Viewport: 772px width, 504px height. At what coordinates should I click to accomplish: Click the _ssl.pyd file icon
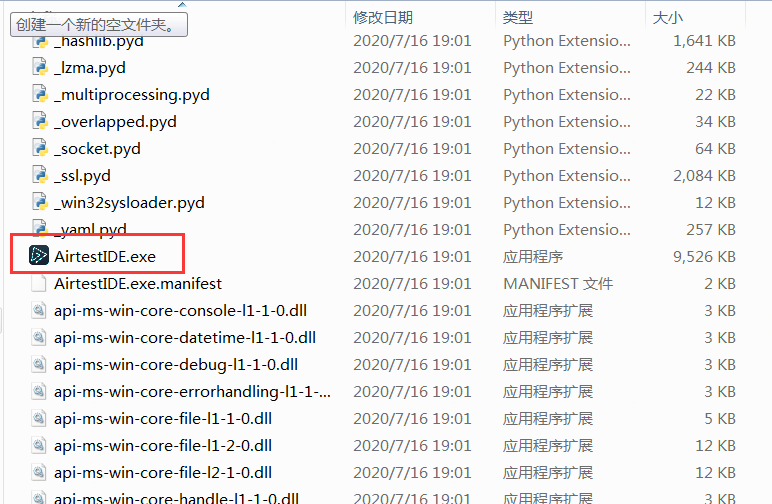[x=39, y=175]
